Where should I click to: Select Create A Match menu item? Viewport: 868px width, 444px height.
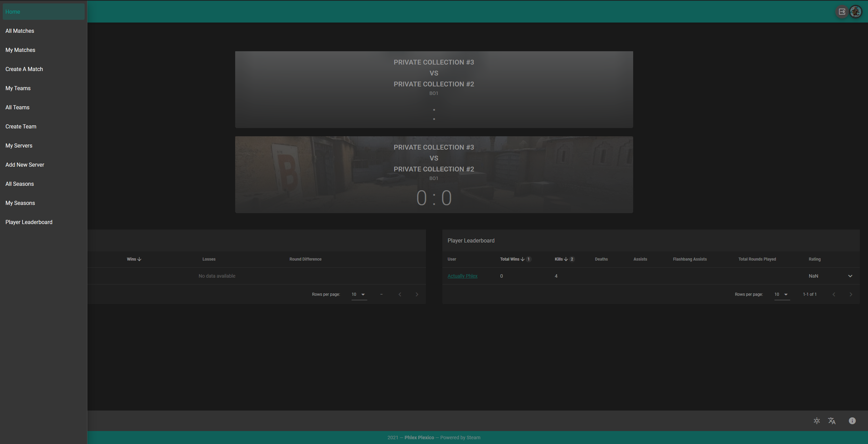tap(24, 69)
